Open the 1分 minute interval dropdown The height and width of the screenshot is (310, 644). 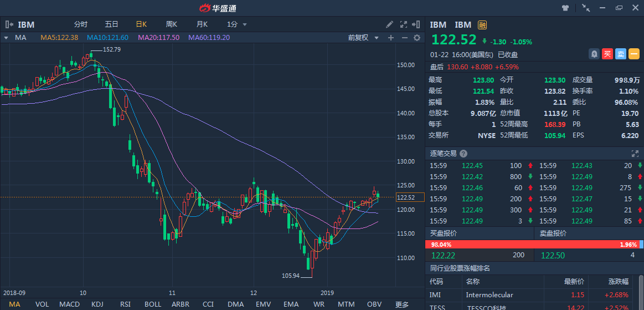236,24
